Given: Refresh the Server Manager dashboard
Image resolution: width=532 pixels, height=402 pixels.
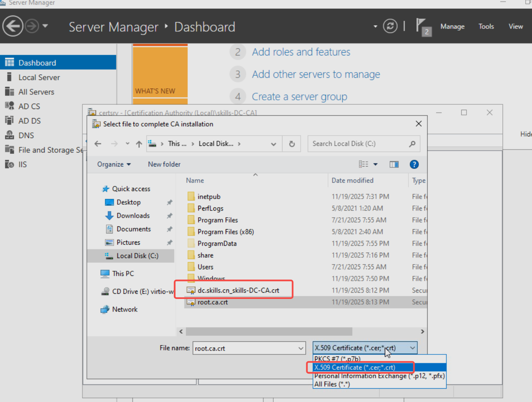Looking at the screenshot, I should [390, 26].
